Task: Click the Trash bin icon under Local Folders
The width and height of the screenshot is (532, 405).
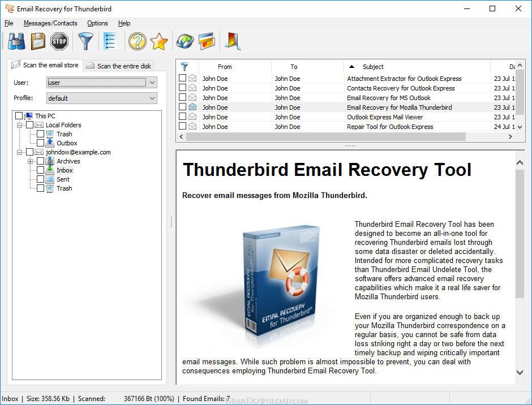Action: point(50,134)
